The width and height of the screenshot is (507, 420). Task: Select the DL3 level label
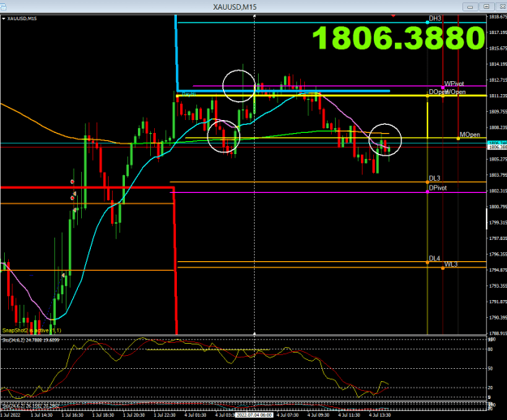pos(435,178)
